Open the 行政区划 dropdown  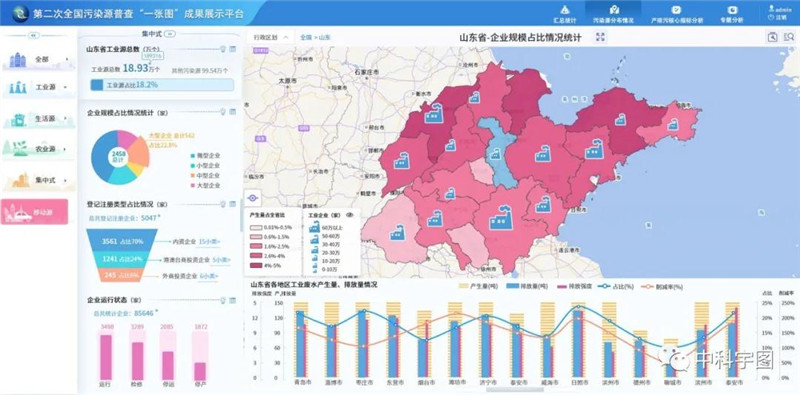point(270,37)
